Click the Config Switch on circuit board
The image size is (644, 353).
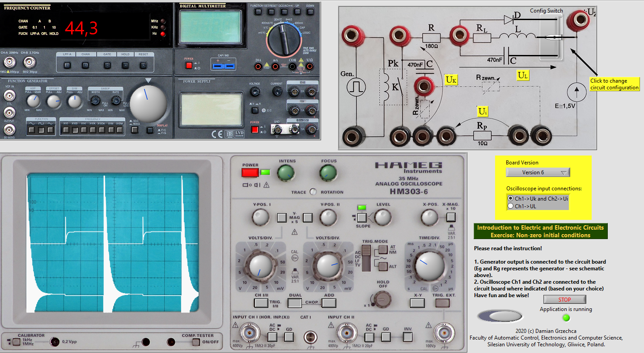pyautogui.click(x=551, y=37)
